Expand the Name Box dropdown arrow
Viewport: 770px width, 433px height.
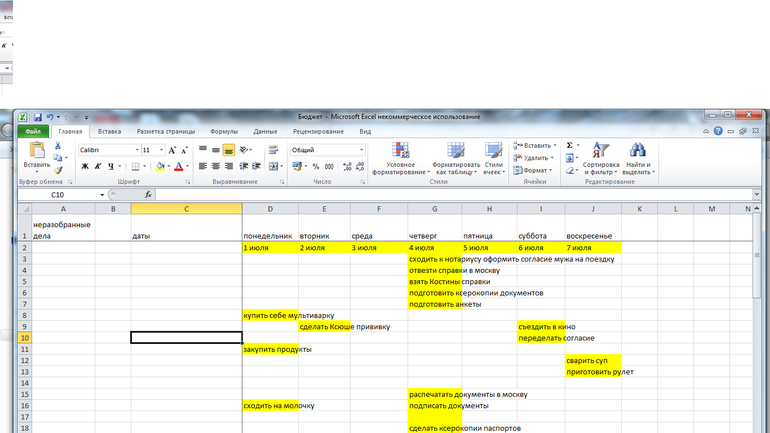coord(102,195)
